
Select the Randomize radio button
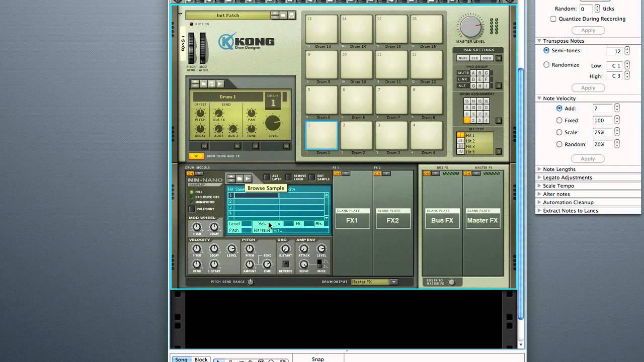pyautogui.click(x=546, y=65)
